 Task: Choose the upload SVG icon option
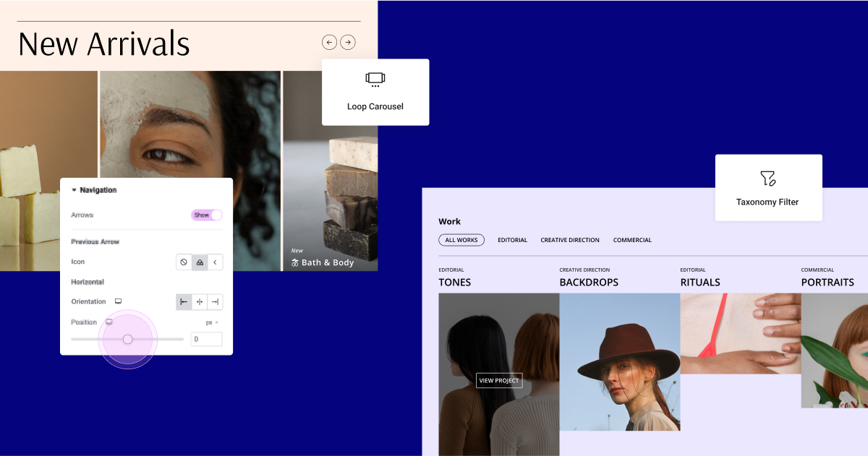click(x=200, y=262)
